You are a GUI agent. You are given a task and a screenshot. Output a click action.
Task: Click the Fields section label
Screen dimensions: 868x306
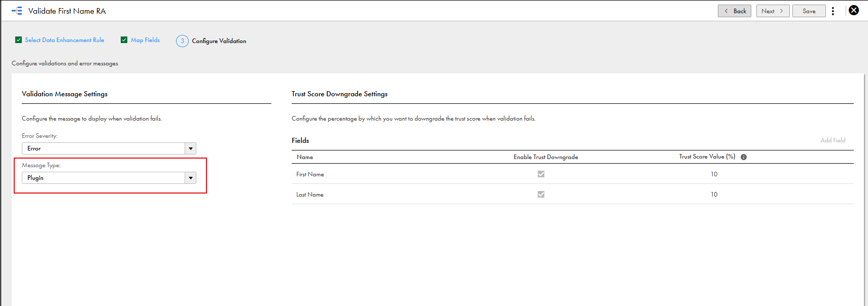click(x=300, y=140)
